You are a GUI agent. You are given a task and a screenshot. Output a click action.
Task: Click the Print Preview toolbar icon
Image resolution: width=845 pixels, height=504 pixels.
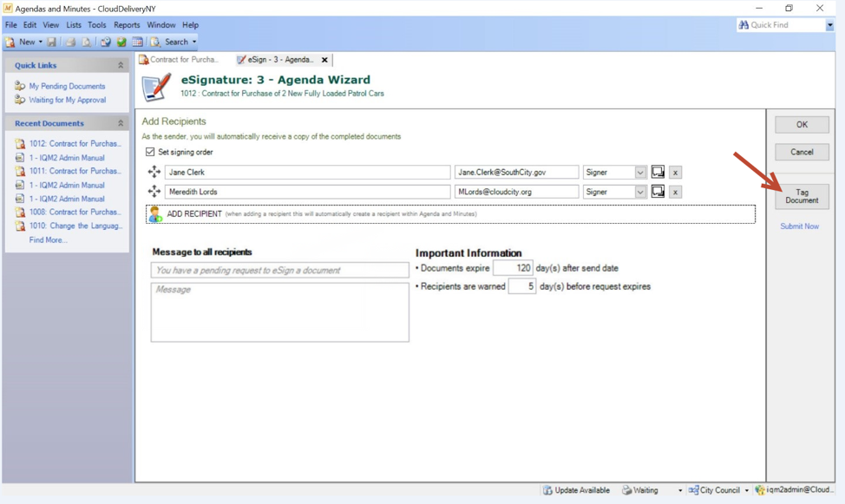[86, 42]
